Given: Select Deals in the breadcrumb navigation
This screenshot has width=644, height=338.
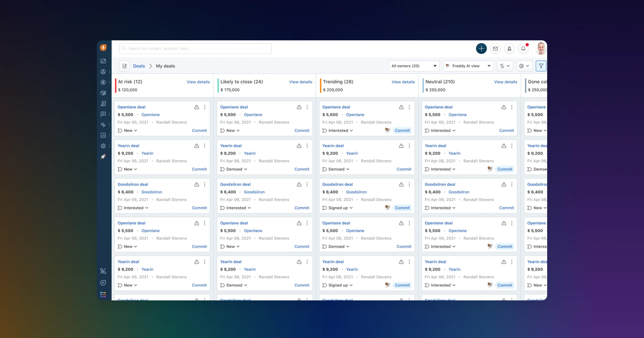Looking at the screenshot, I should (139, 66).
